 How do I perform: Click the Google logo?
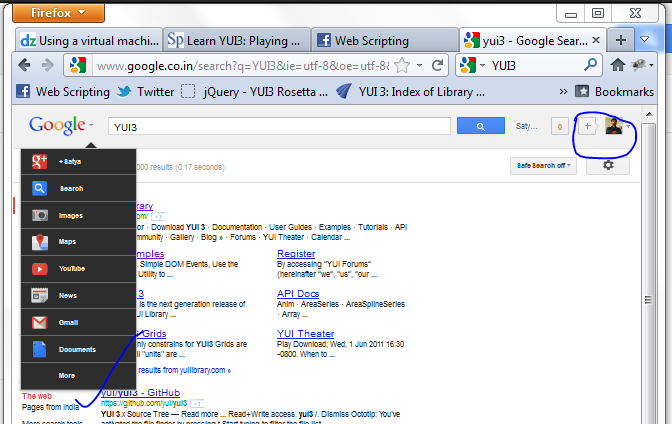tap(57, 125)
